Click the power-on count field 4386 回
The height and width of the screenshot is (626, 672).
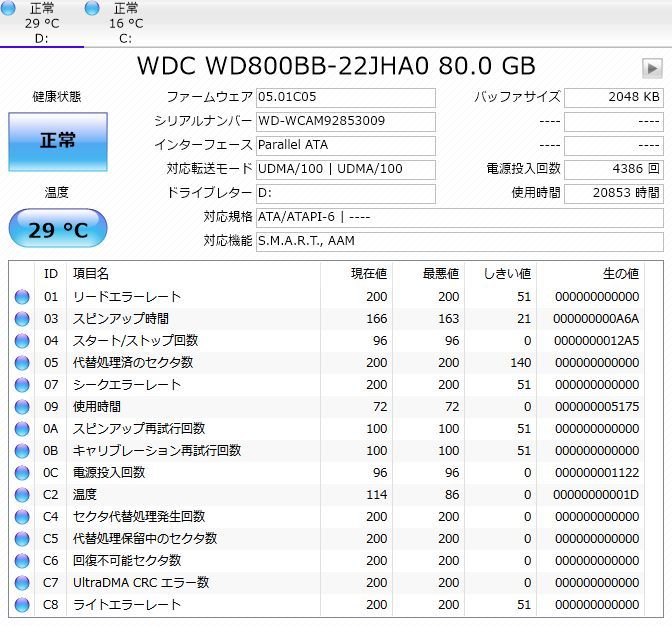coord(613,170)
